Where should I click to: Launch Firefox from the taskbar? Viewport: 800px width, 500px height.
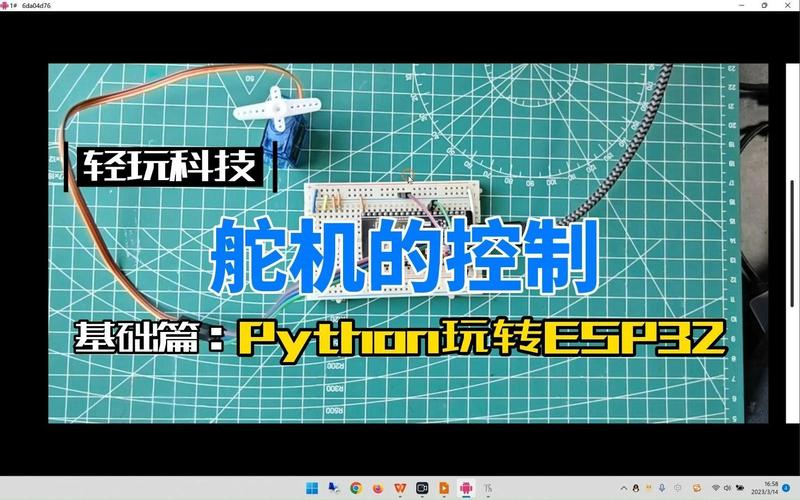378,488
